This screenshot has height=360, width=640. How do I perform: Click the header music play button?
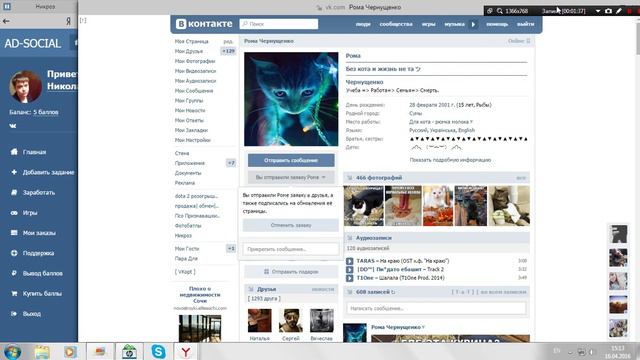[473, 24]
